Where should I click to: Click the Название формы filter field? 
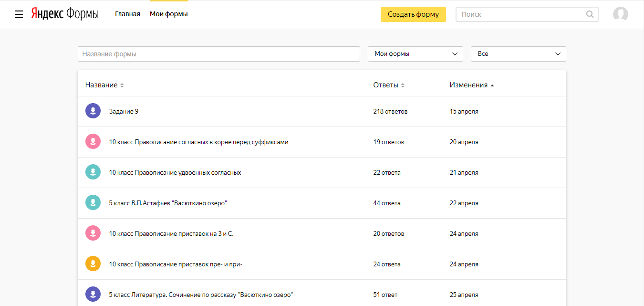coord(218,54)
